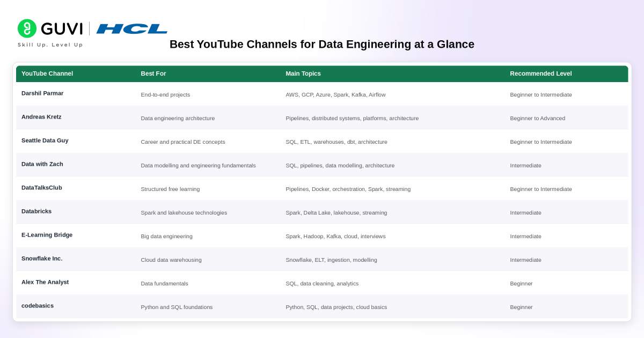Click 'Spark and lakehouse technologies' cell
The width and height of the screenshot is (644, 338).
[184, 213]
